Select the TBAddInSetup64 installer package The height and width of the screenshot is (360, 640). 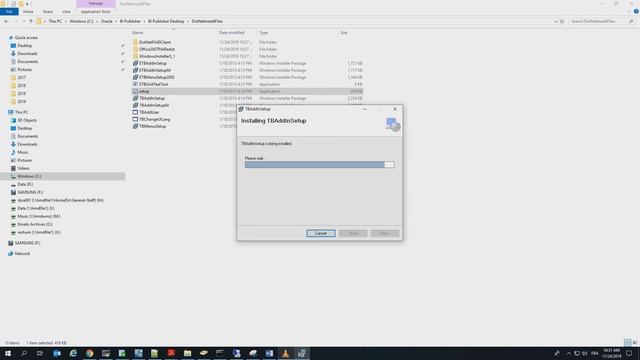tap(154, 105)
